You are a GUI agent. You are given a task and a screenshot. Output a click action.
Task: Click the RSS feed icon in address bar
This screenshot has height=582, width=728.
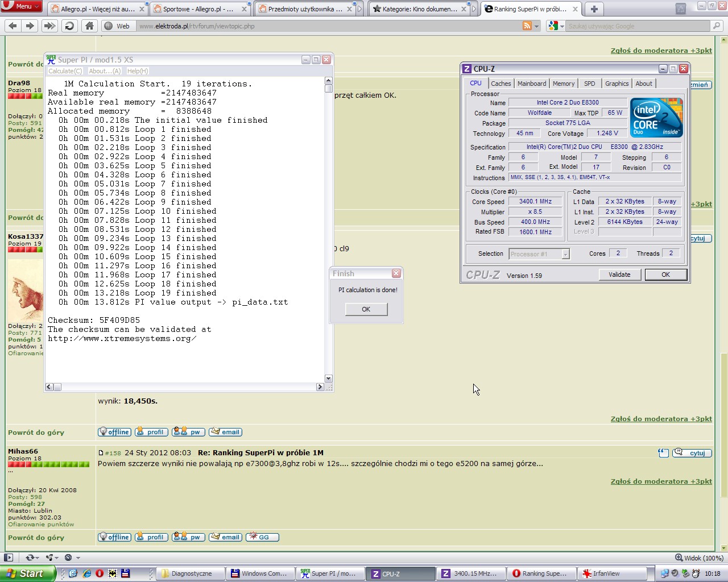(x=527, y=26)
